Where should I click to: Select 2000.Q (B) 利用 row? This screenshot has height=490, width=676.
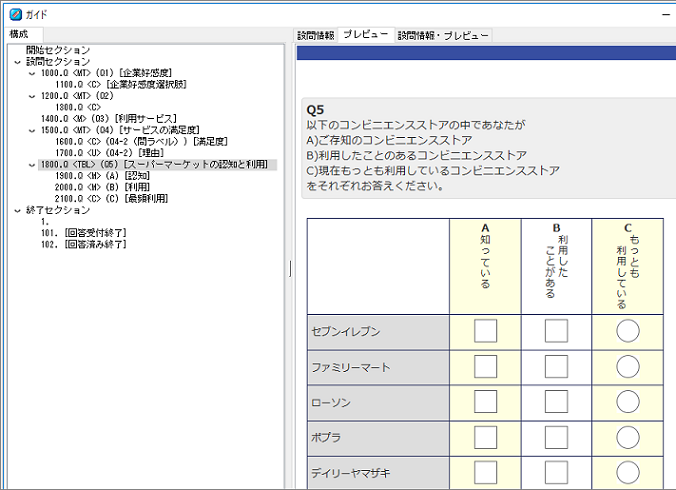point(103,187)
